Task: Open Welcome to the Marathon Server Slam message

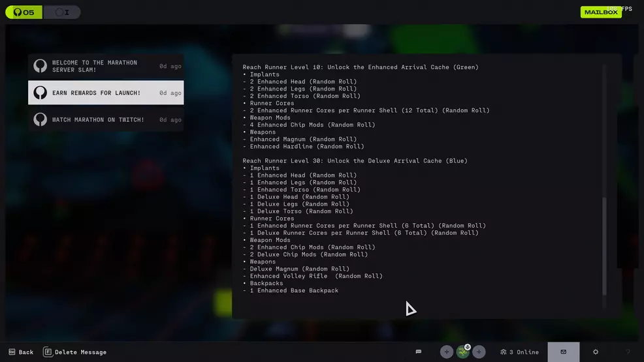Action: tap(106, 66)
